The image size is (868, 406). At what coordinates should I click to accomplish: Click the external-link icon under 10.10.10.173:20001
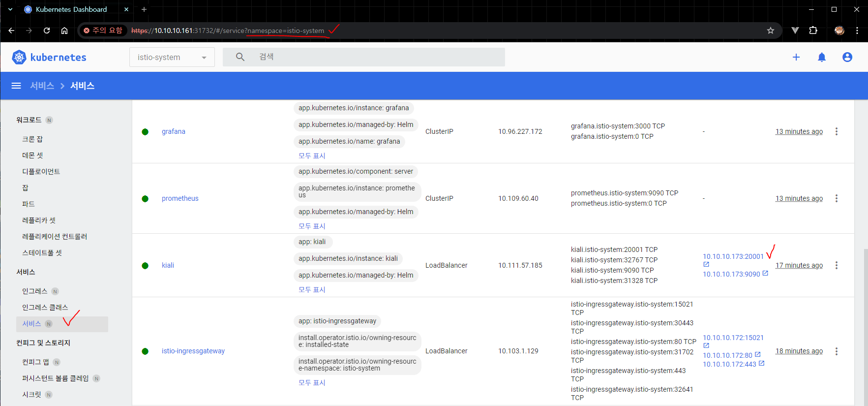pos(706,264)
